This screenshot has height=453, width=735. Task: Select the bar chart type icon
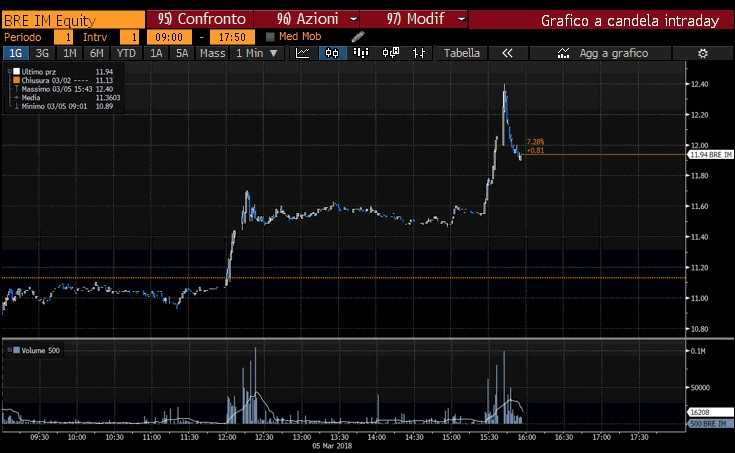tap(360, 53)
